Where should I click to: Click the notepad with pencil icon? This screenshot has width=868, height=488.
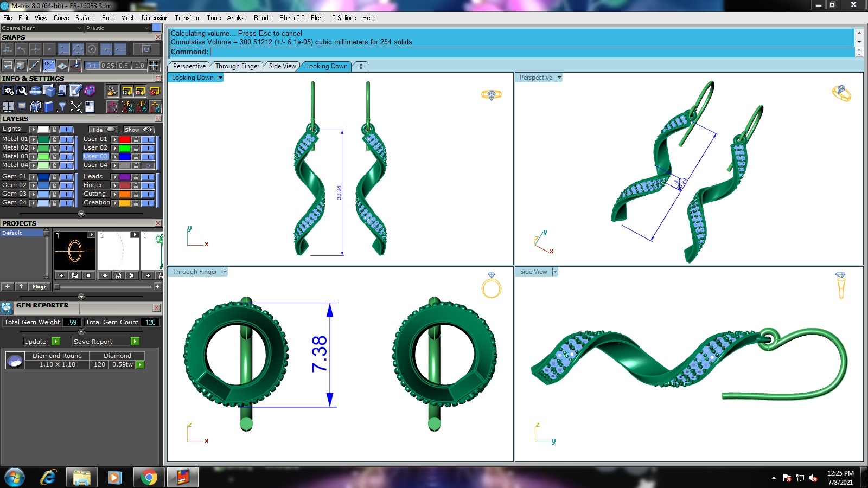pyautogui.click(x=76, y=91)
